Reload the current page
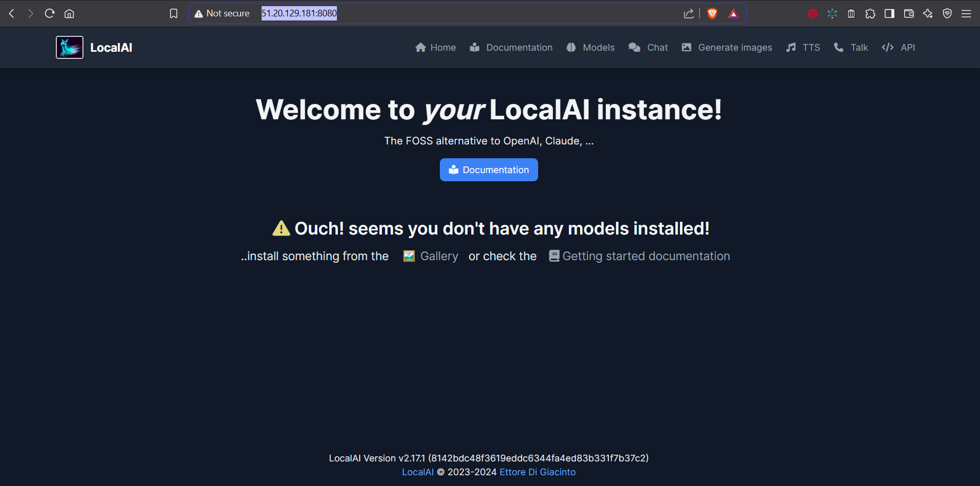Viewport: 980px width, 486px height. 50,13
